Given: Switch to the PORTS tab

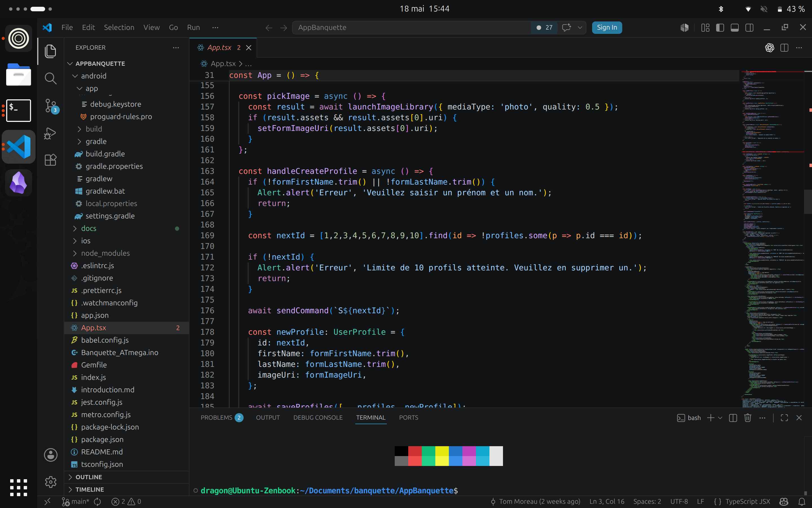Looking at the screenshot, I should [x=408, y=418].
